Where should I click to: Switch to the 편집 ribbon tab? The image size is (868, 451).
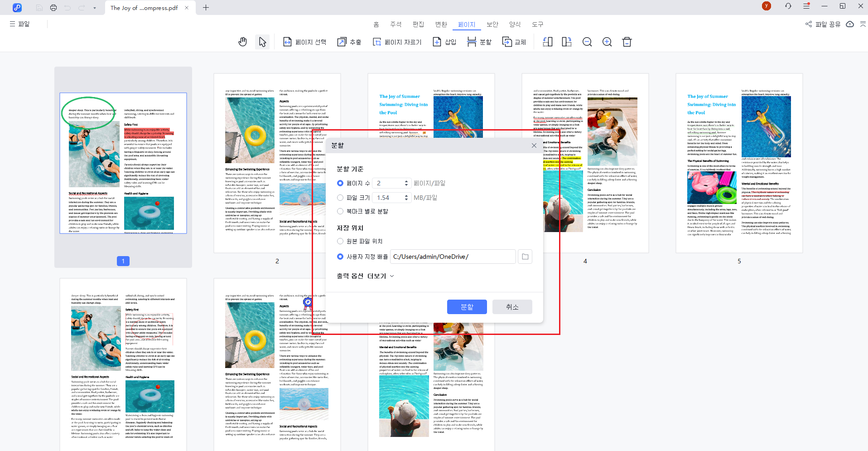coord(418,24)
